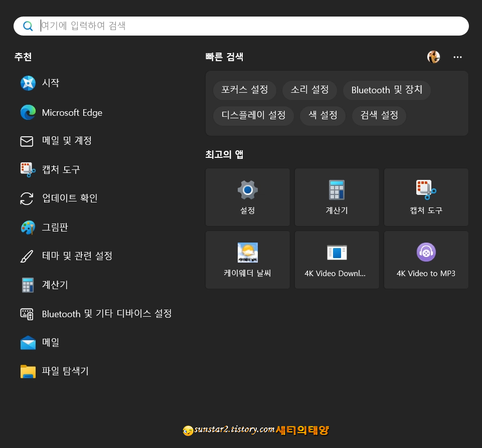Viewport: 482px width, 448px height.
Task: Open 소리 설정 from 빠른 검색
Action: point(310,90)
